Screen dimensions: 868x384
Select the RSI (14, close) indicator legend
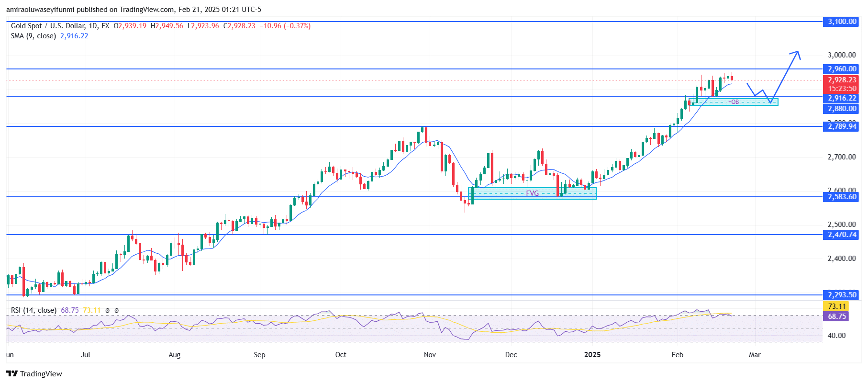click(33, 310)
